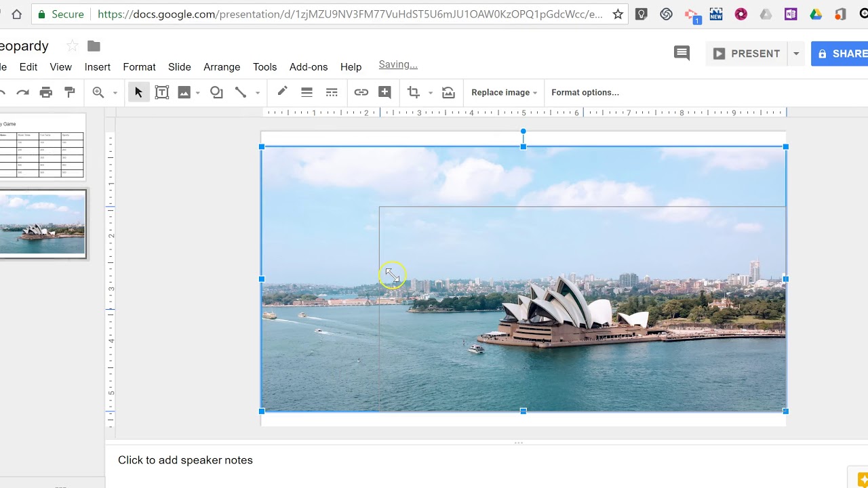Click the Office extension icon
The width and height of the screenshot is (868, 488).
coord(841,14)
